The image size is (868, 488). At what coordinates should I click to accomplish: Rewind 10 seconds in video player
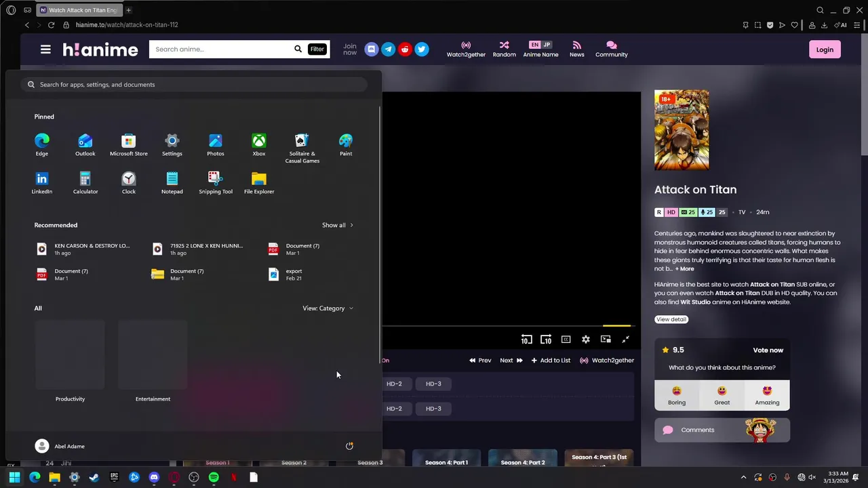click(526, 340)
